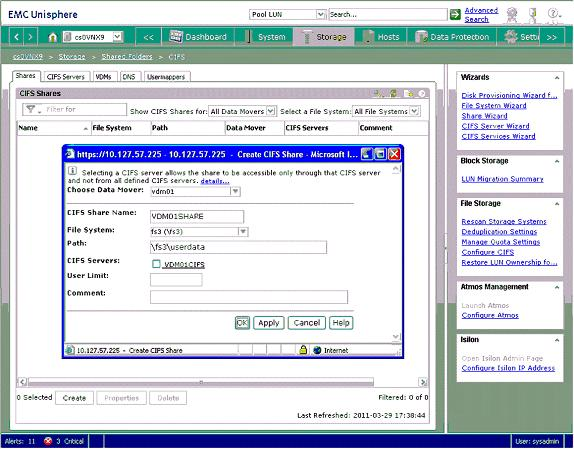This screenshot has width=574, height=449.
Task: Collapse the Wizards panel
Action: click(557, 78)
